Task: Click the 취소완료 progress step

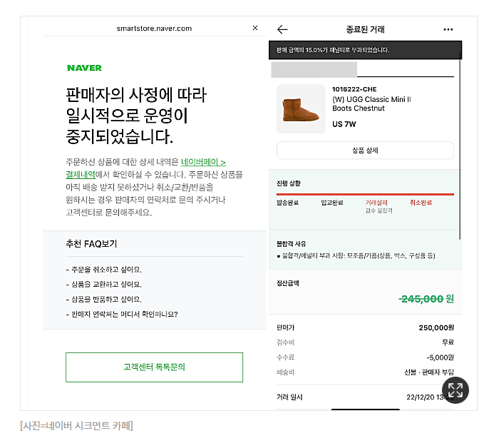Action: (x=421, y=203)
